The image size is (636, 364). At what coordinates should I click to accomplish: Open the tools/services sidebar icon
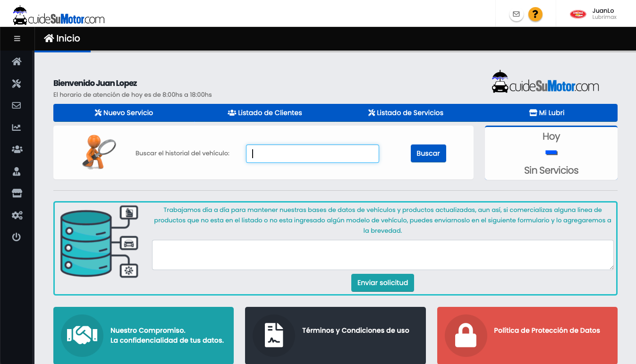tap(17, 84)
